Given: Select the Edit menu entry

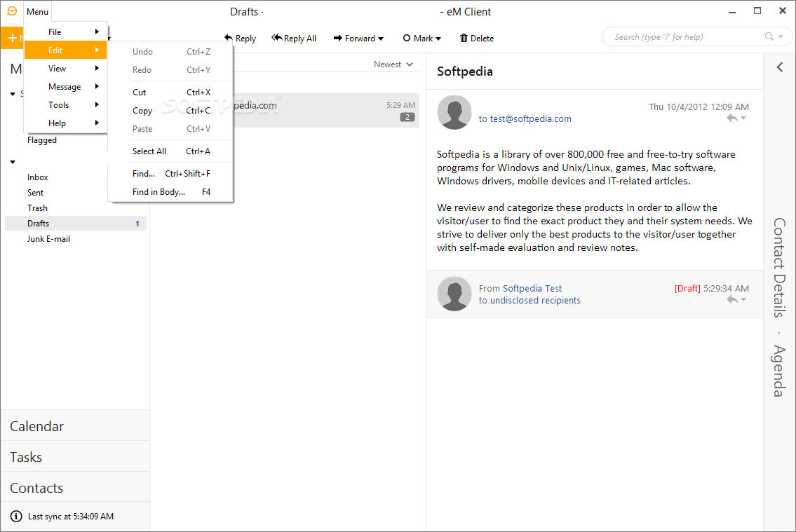Looking at the screenshot, I should click(65, 50).
